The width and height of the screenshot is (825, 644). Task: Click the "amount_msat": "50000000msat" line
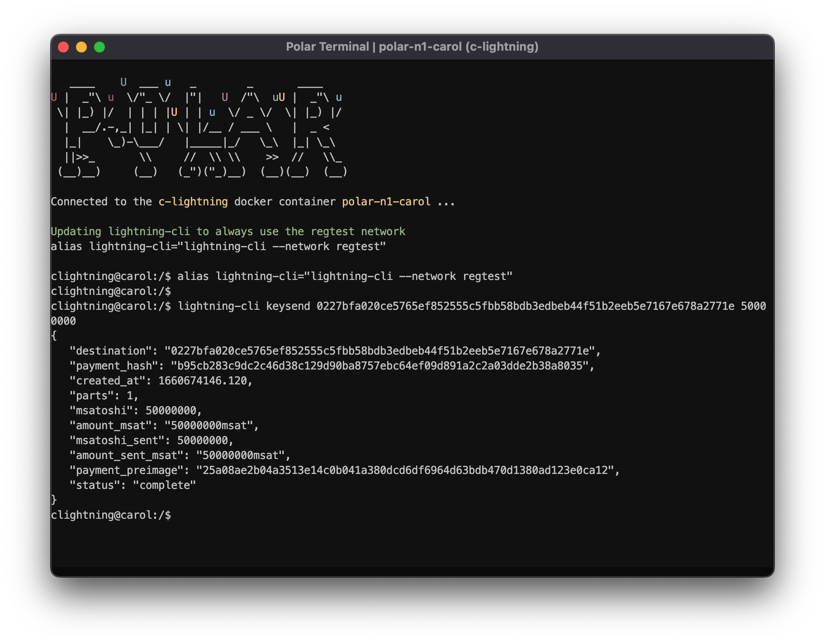click(164, 426)
